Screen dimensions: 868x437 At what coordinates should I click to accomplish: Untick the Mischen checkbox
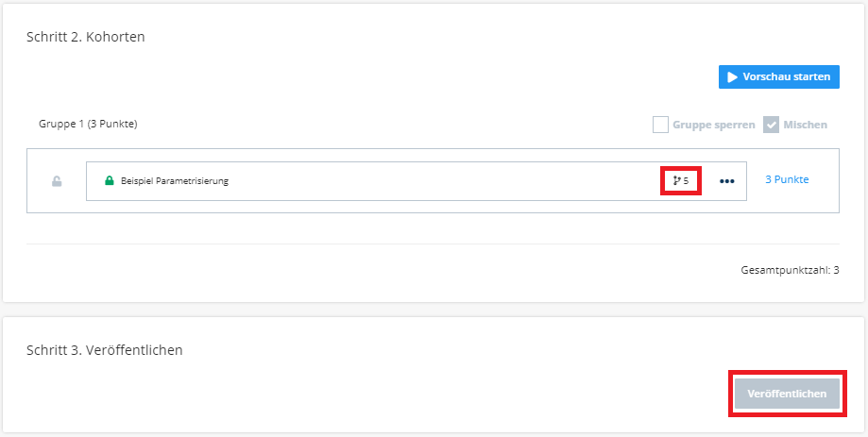771,125
